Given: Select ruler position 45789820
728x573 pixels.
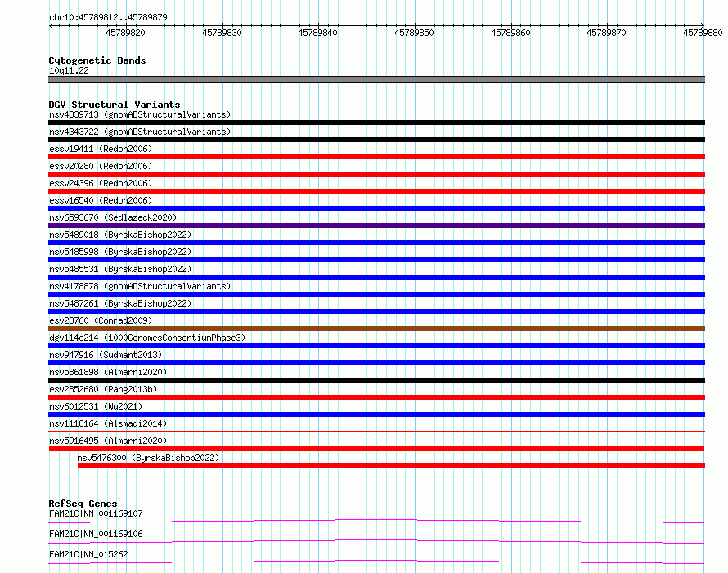Looking at the screenshot, I should coord(125,33).
